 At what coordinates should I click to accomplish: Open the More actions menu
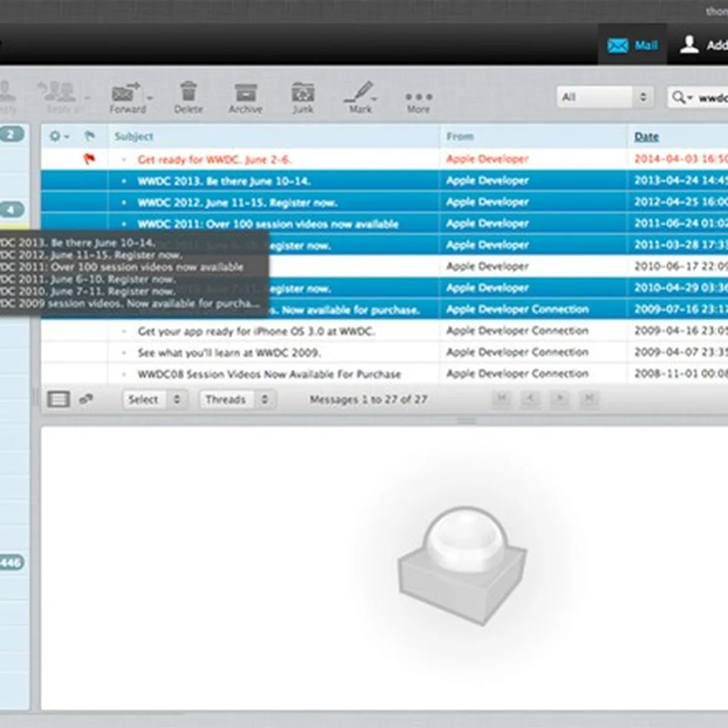point(418,100)
